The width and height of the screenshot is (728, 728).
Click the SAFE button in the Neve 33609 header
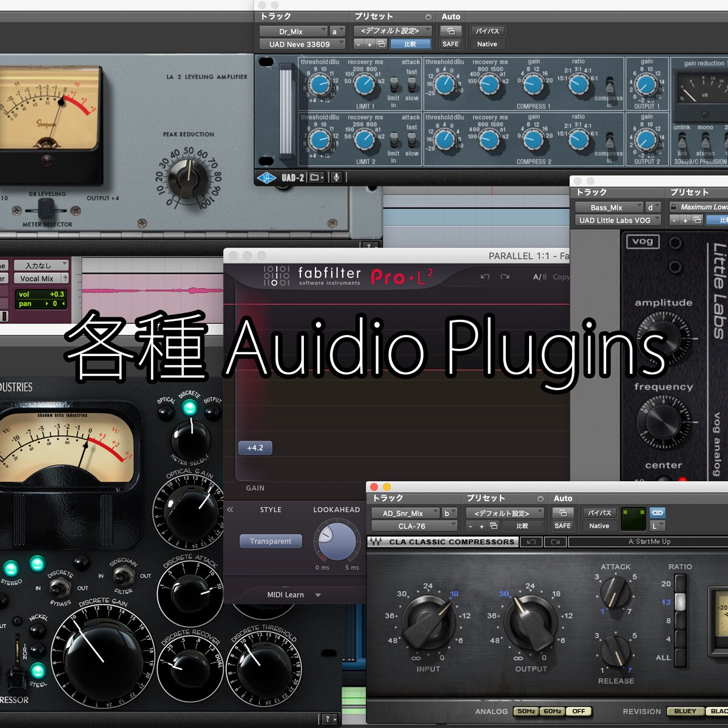pyautogui.click(x=451, y=44)
